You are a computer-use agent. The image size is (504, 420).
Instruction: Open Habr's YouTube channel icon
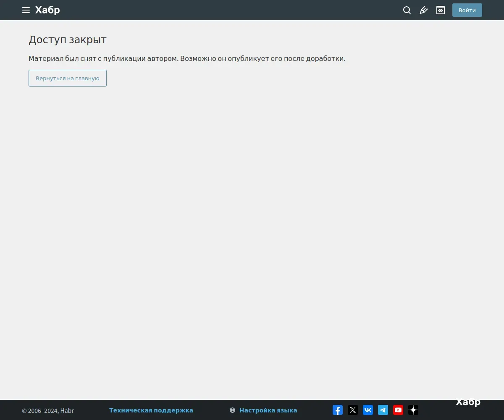coord(398,410)
